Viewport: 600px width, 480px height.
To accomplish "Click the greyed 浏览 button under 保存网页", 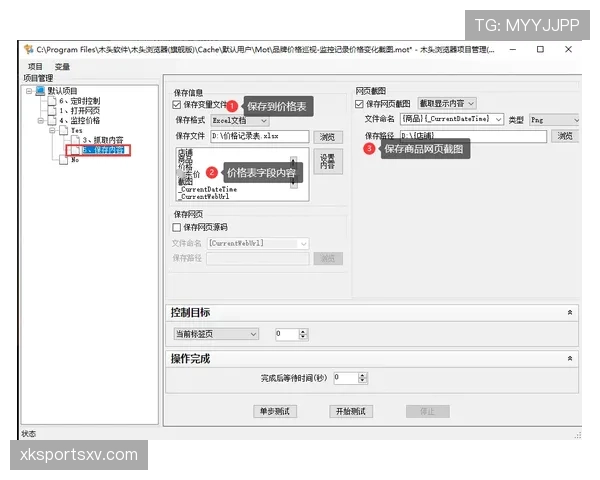I will pyautogui.click(x=328, y=259).
